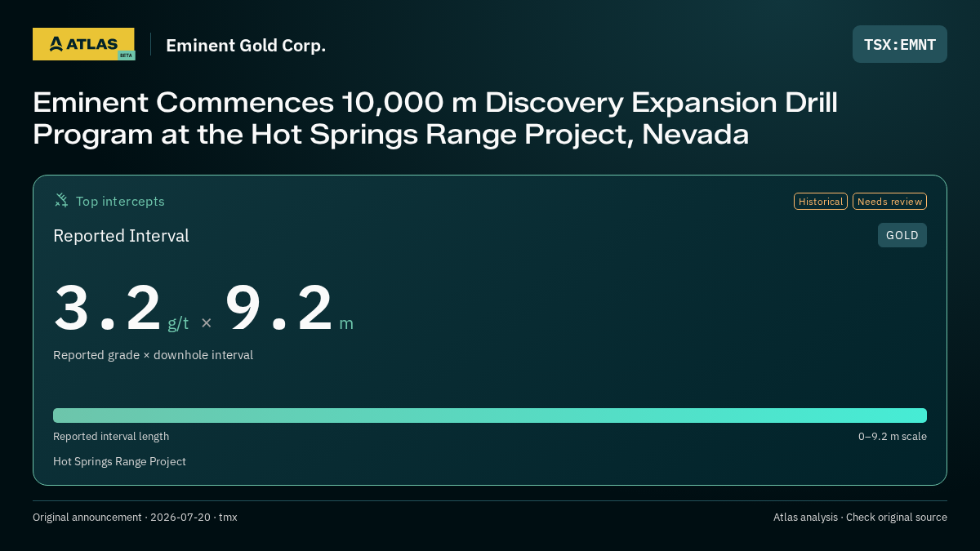
Task: Click the Top intercepts label
Action: pyautogui.click(x=120, y=201)
